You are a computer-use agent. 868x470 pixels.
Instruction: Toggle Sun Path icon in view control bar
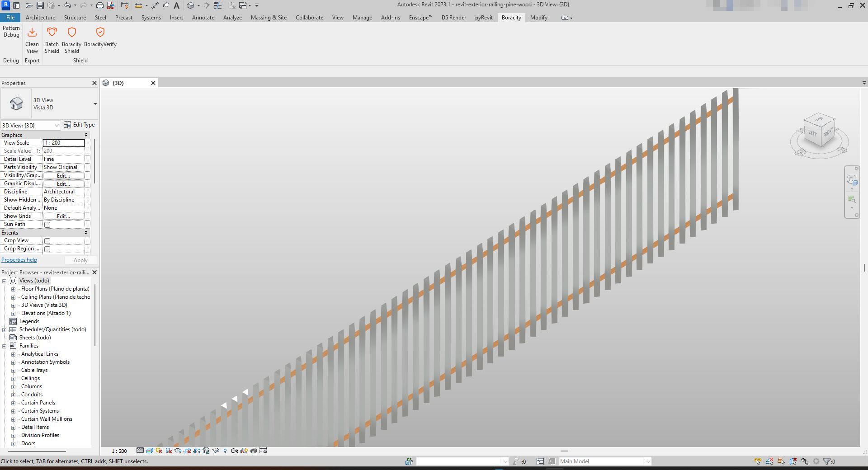(159, 451)
